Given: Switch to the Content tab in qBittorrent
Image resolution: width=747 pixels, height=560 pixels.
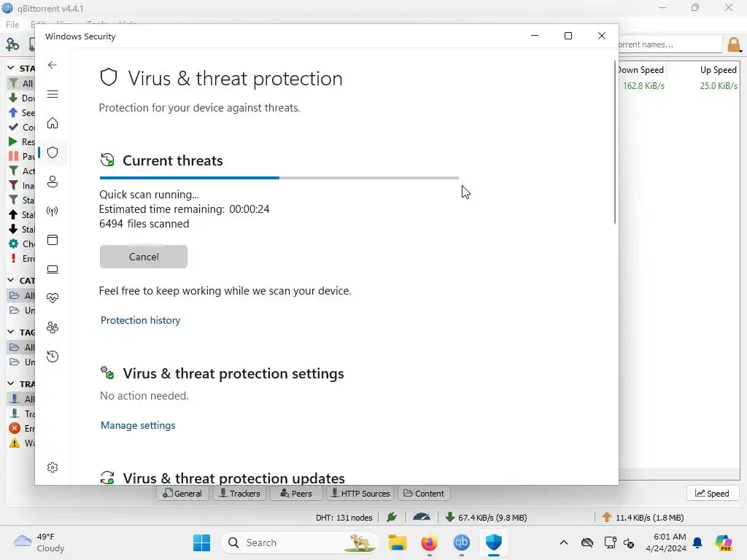Looking at the screenshot, I should coord(424,494).
